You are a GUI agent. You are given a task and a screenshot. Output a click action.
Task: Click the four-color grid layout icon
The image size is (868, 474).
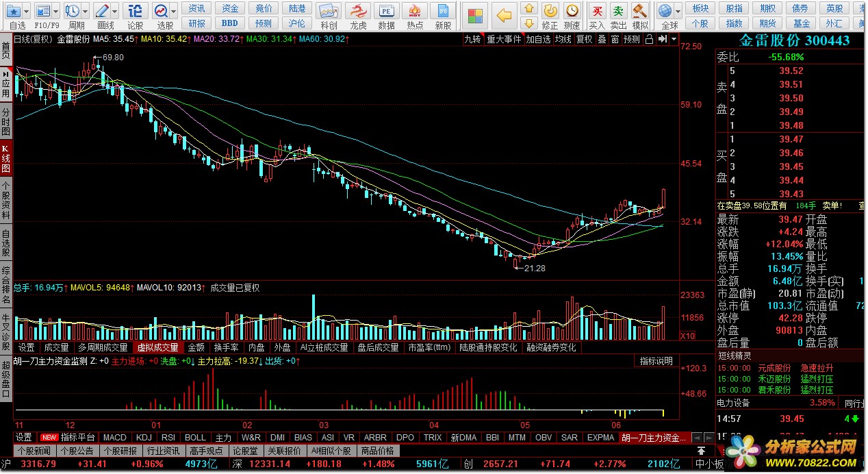click(x=474, y=16)
